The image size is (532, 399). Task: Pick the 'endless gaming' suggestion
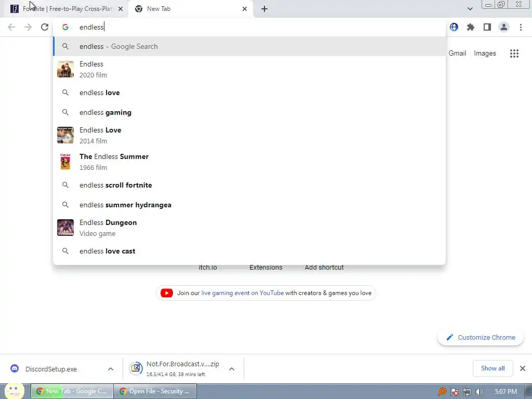click(249, 112)
